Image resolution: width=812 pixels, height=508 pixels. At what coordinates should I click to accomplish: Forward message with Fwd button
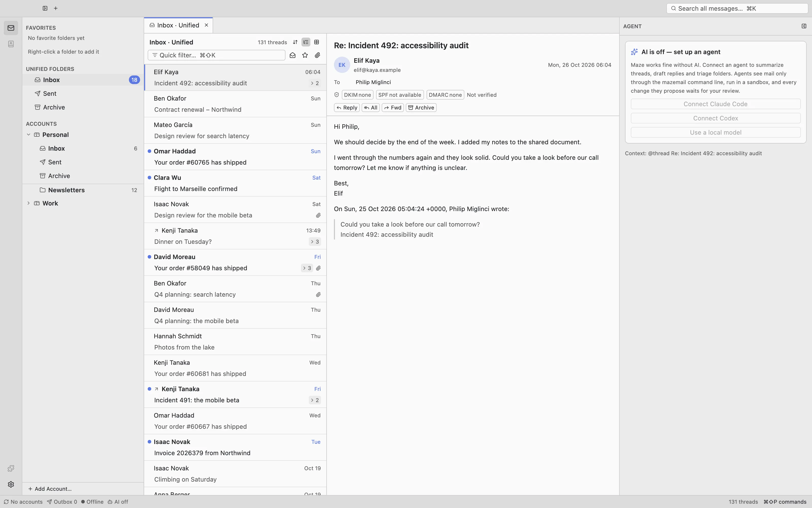(393, 107)
